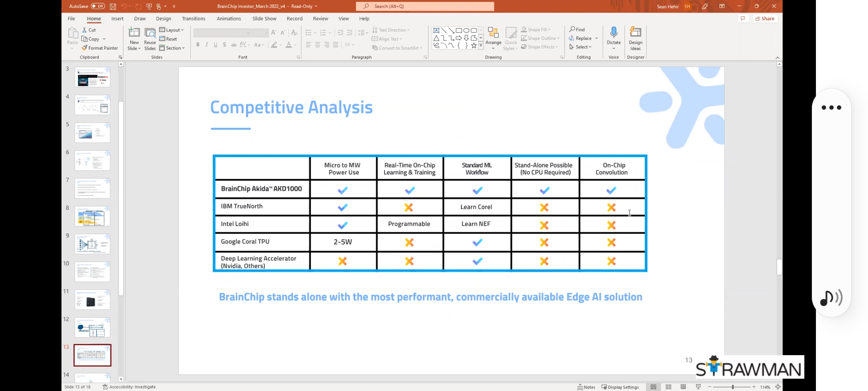Click the Paste clipboard icon
The height and width of the screenshot is (391, 868).
pos(73,33)
